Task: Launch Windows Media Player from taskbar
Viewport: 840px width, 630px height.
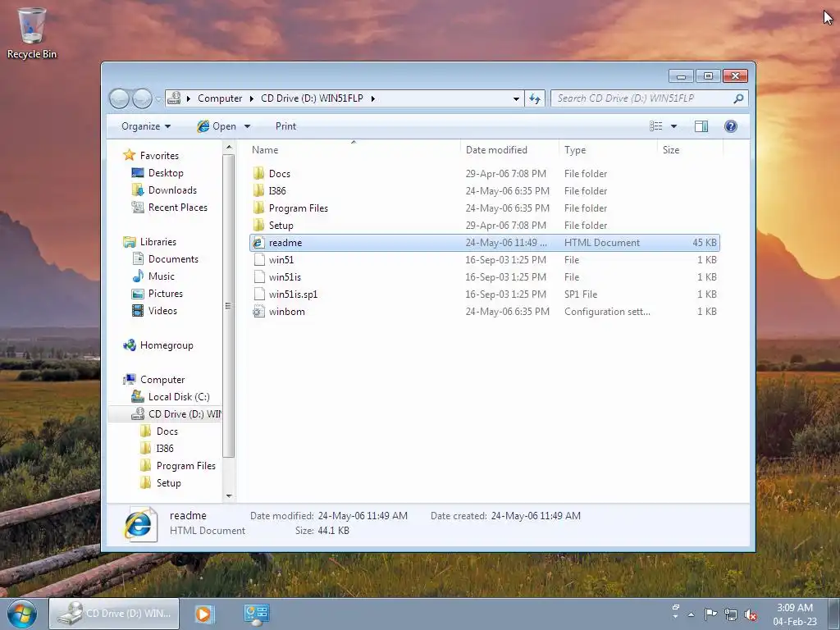Action: (203, 614)
